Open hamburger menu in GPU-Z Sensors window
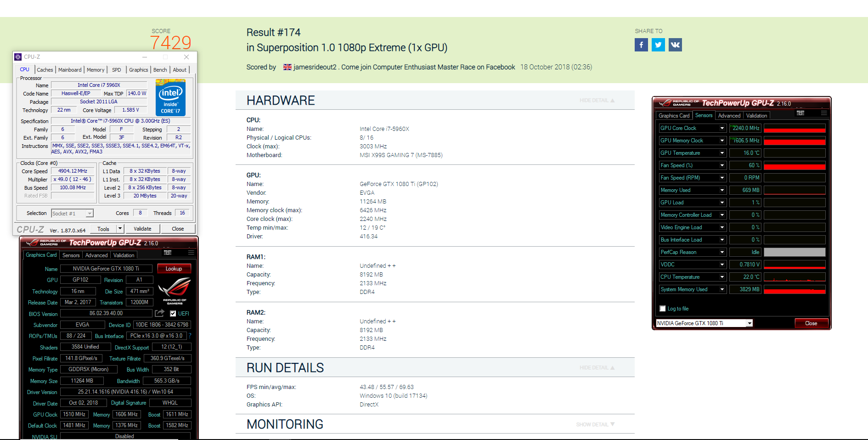 coord(824,113)
